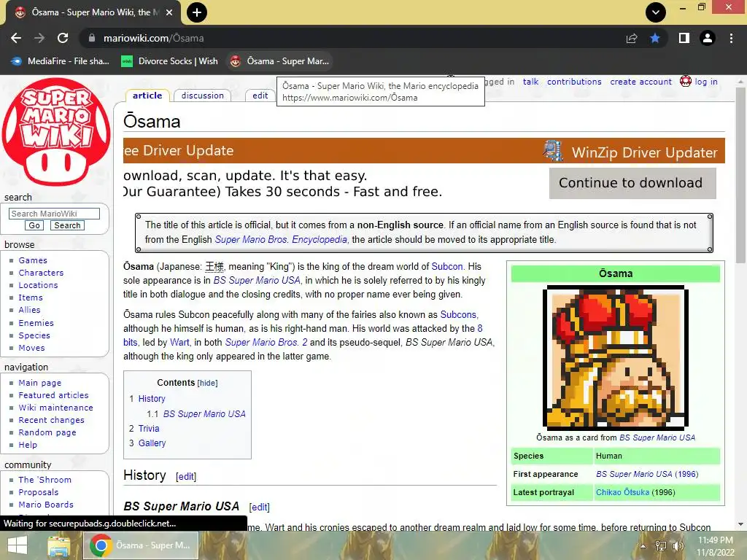747x560 pixels.
Task: Open Characters in browse sidebar
Action: click(x=41, y=273)
